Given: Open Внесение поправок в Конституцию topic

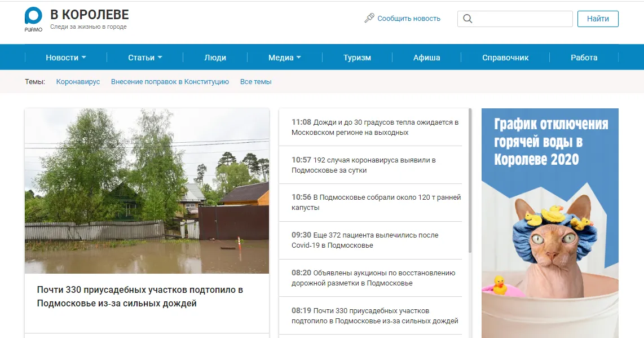Looking at the screenshot, I should click(x=170, y=81).
